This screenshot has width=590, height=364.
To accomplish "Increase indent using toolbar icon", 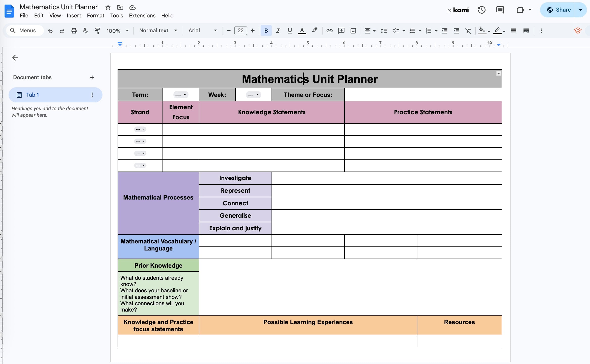I will coord(456,31).
